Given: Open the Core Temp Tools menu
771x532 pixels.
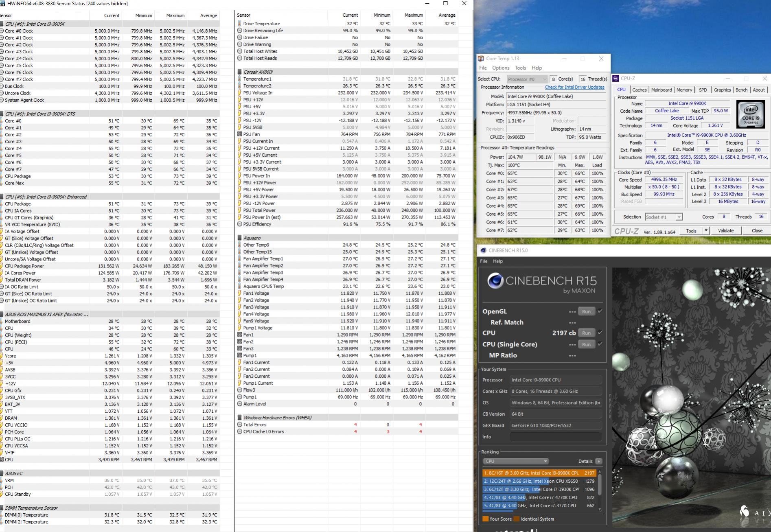Looking at the screenshot, I should click(520, 68).
